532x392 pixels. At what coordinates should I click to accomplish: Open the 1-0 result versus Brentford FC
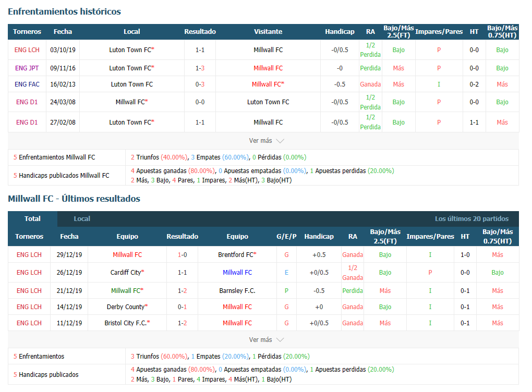182,255
